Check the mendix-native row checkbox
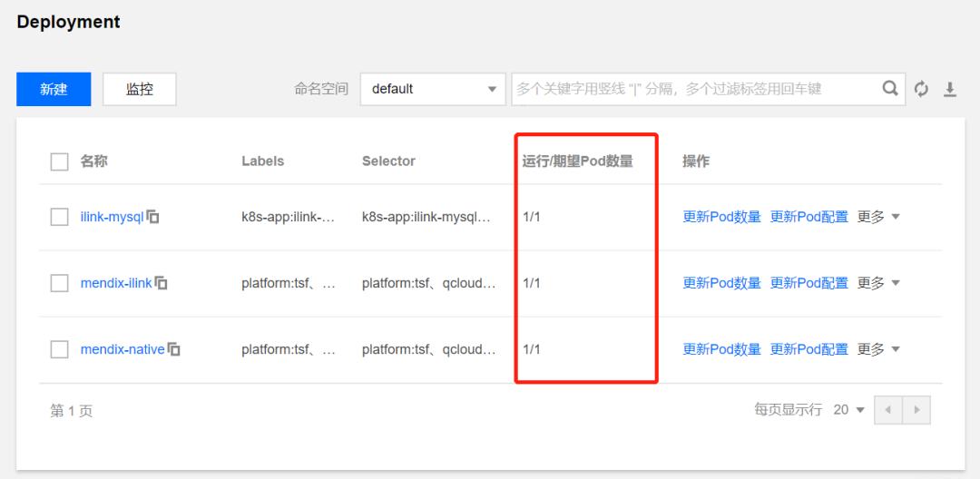 [x=59, y=350]
